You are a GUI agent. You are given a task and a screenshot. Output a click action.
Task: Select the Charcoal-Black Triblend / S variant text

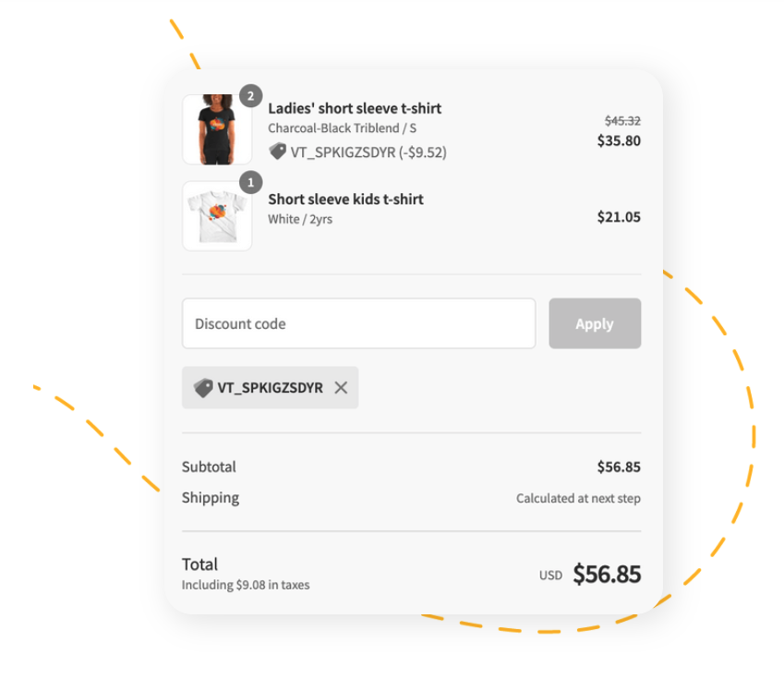tap(341, 128)
